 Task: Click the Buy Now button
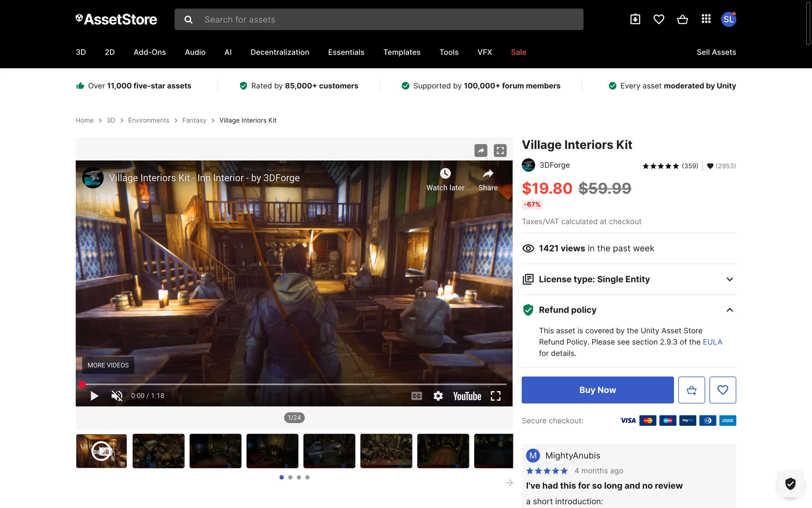coord(598,390)
